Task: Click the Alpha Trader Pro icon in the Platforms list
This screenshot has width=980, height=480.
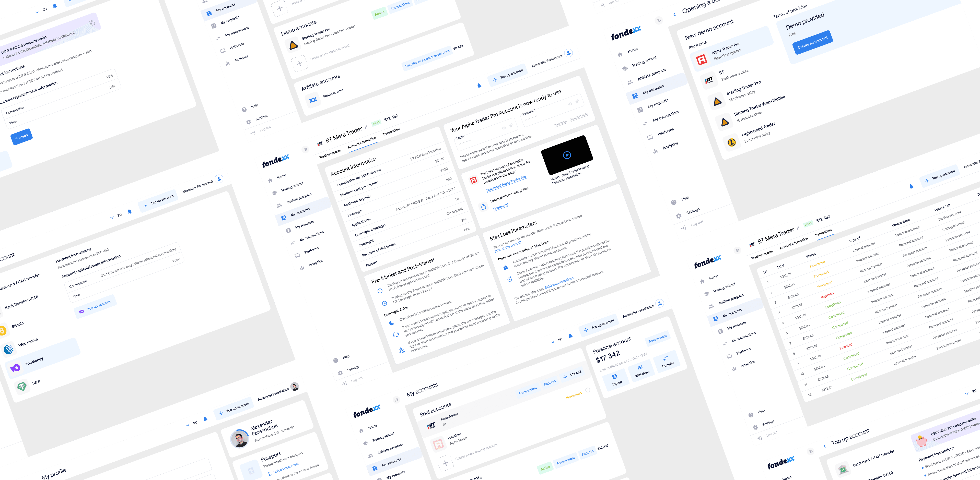Action: coord(702,59)
